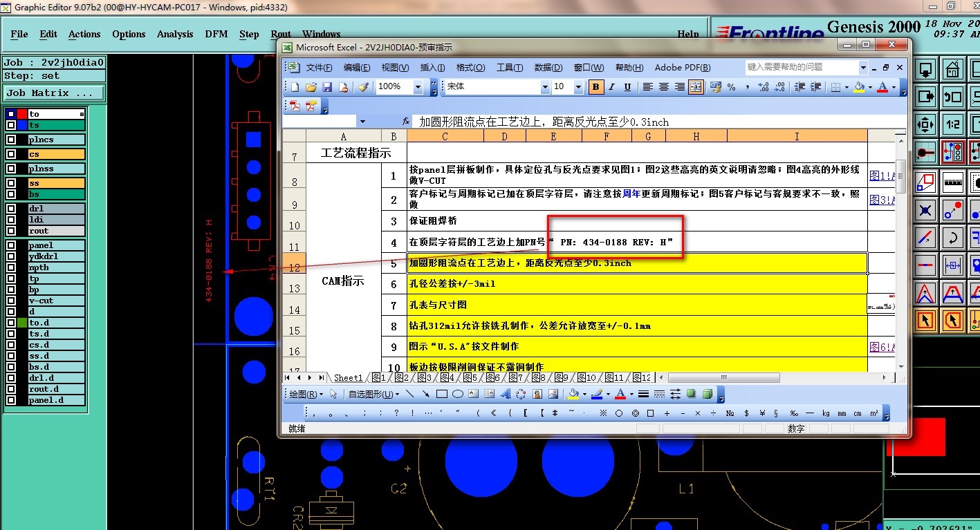Viewport: 980px width, 530px height.
Task: Toggle Italic in Excel toolbar
Action: coord(612,87)
